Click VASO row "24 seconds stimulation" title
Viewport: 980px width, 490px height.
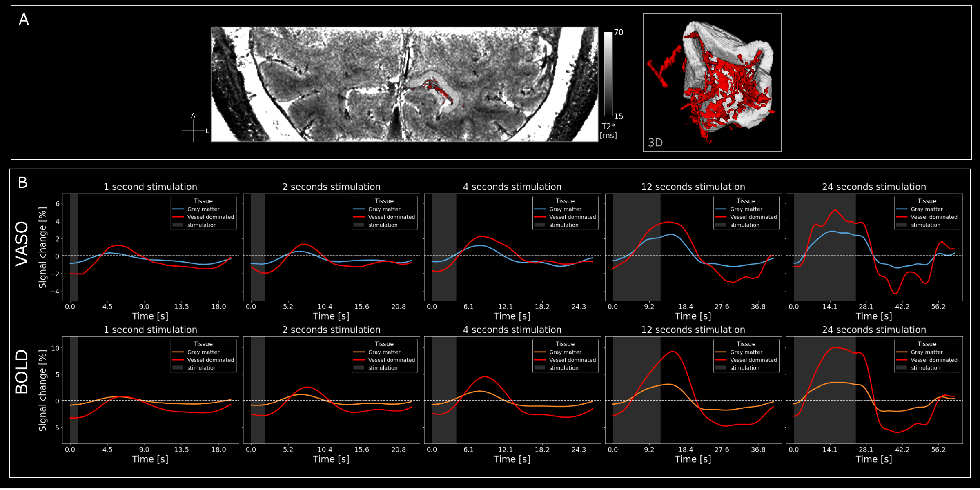pyautogui.click(x=874, y=187)
